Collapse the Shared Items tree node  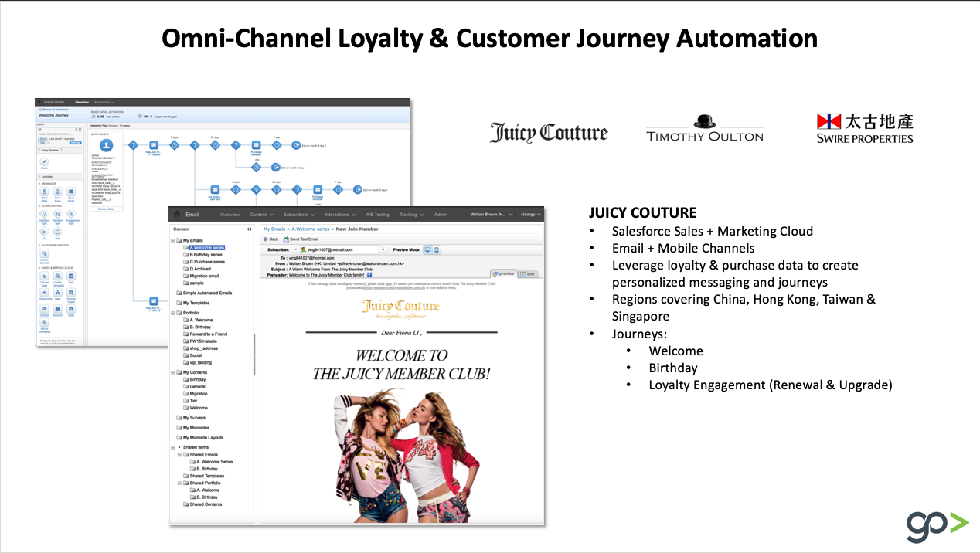(x=173, y=447)
